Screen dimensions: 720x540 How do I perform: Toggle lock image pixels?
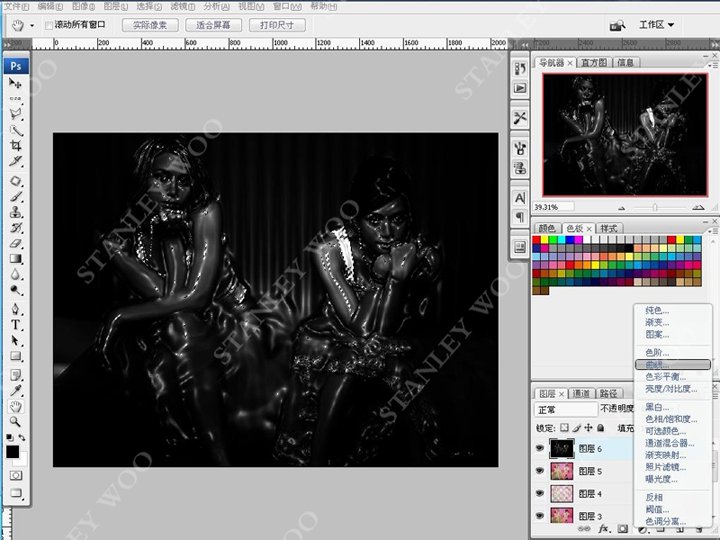coord(576,428)
